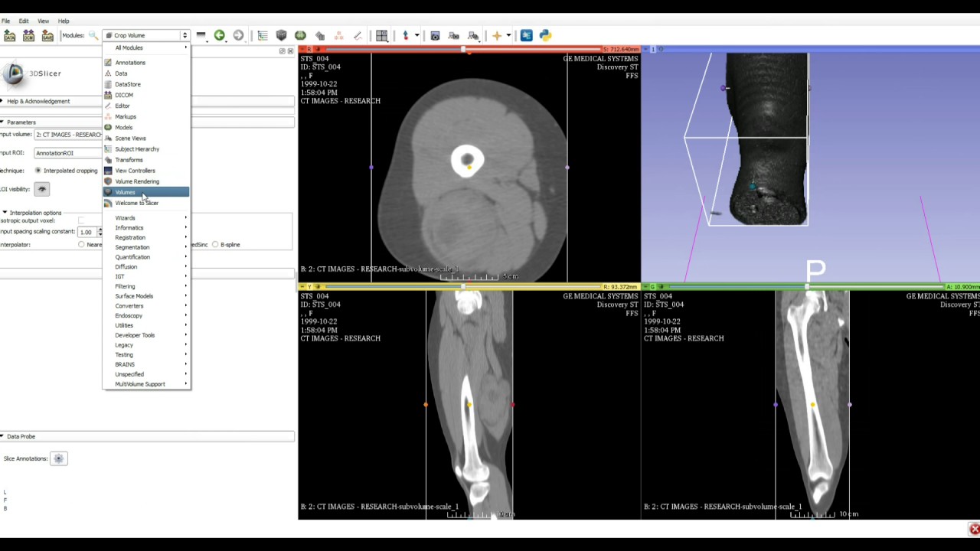Viewport: 980px width, 551px height.
Task: Open the Markups toolbar icon
Action: click(x=338, y=35)
